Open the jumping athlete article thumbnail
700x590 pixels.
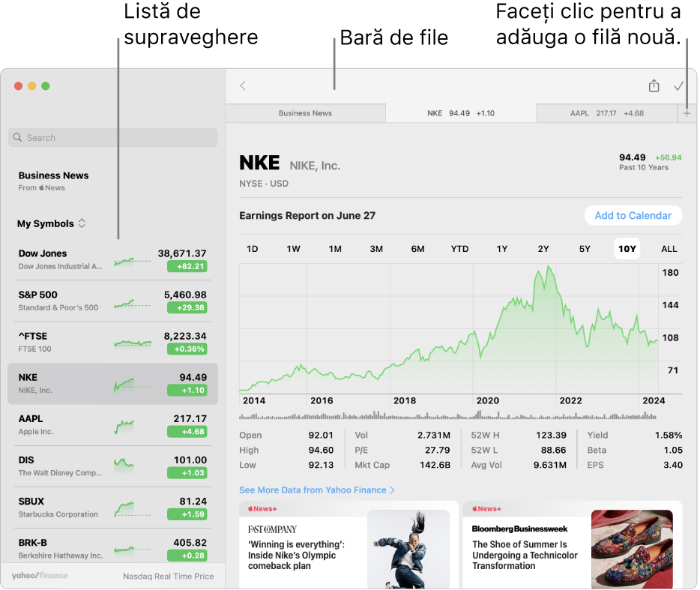click(408, 550)
